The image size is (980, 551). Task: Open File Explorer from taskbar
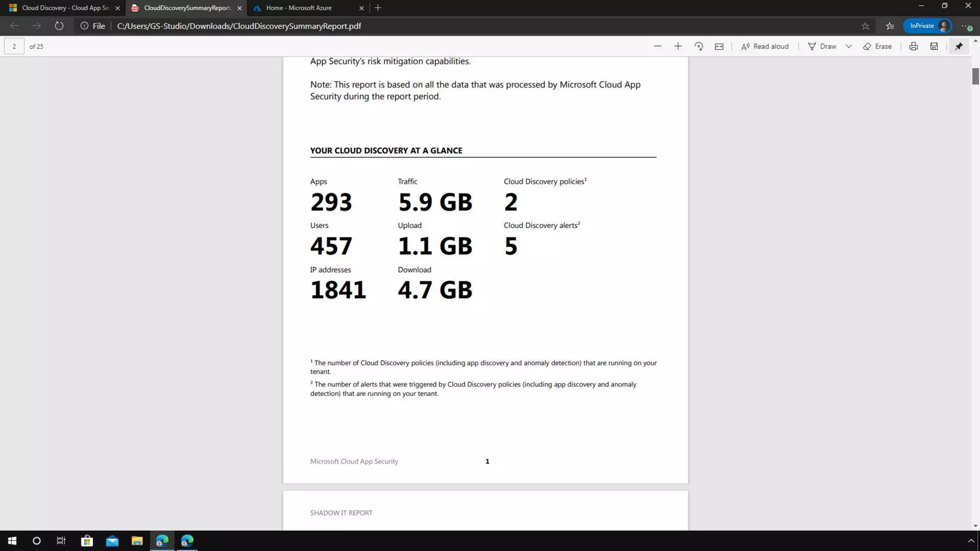pos(137,541)
